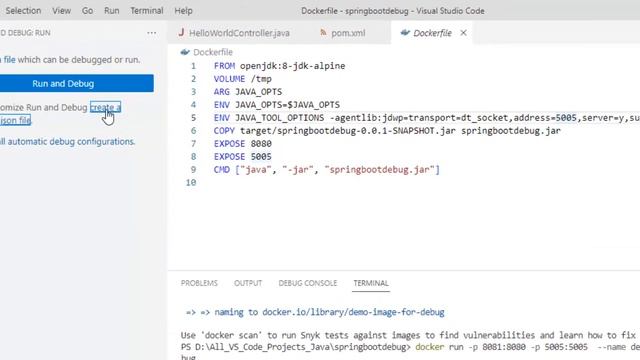
Task: Switch to the PROBLEMS panel tab
Action: coord(199,283)
